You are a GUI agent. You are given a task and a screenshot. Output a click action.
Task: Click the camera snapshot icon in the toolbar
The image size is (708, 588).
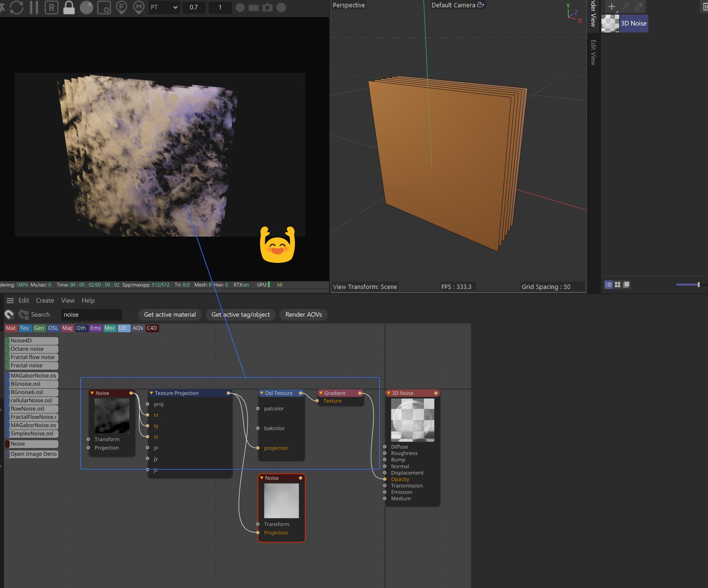267,7
